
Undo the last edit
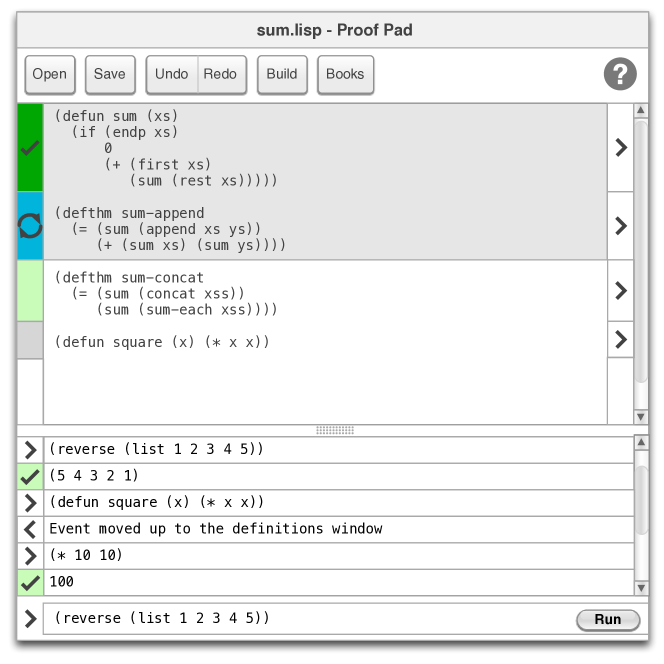pyautogui.click(x=172, y=74)
